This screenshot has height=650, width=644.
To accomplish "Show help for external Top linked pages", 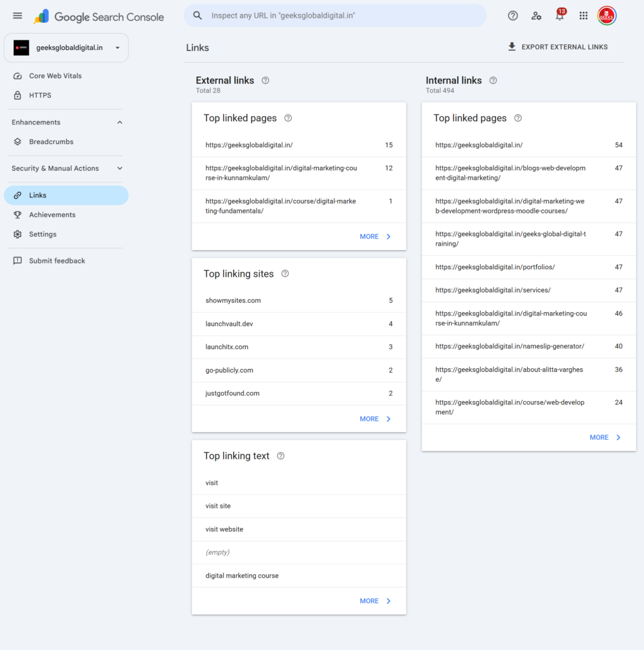I will coord(288,118).
